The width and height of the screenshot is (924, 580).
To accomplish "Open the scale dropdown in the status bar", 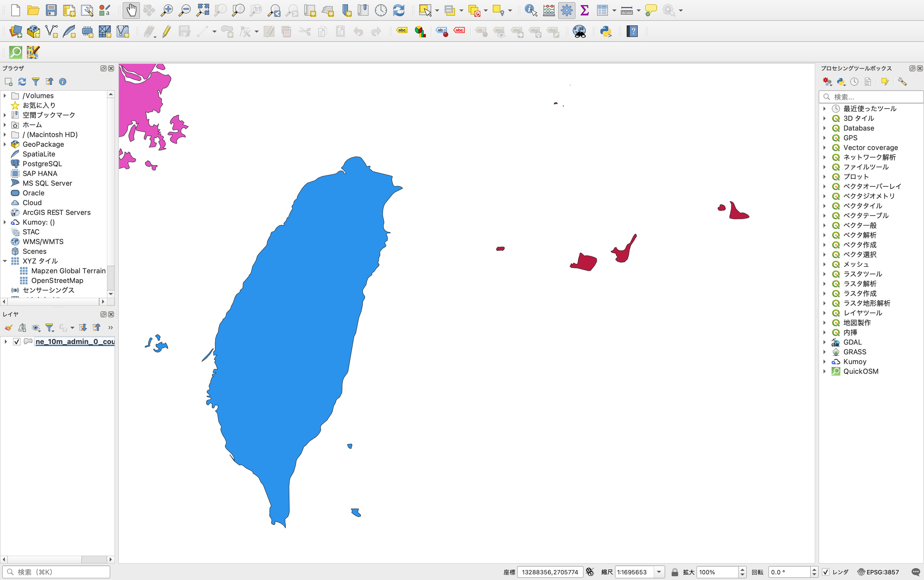I will tap(659, 572).
